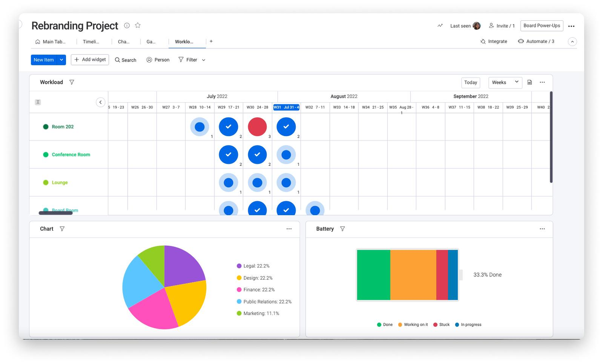Collapse the workload left panel arrow
603x364 pixels.
(x=100, y=102)
